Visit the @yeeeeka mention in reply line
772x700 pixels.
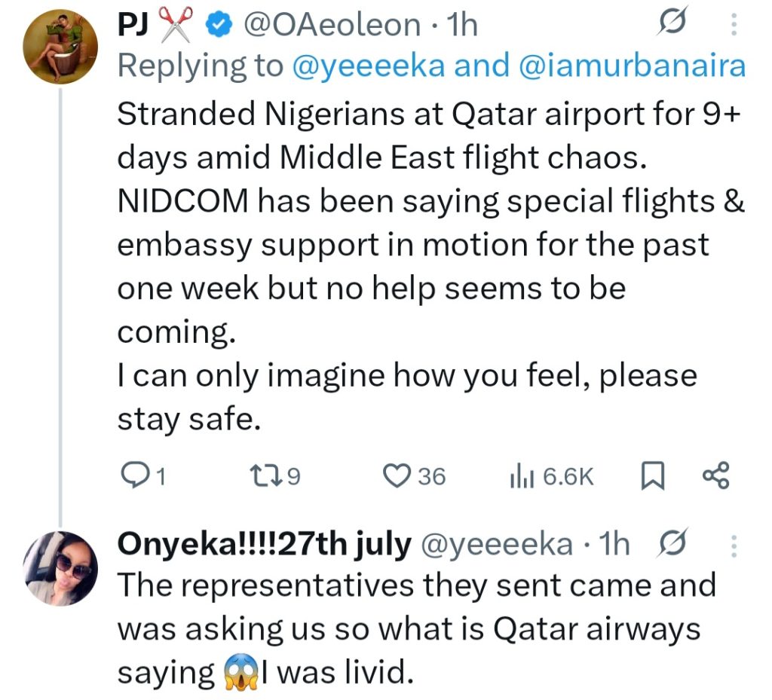370,66
